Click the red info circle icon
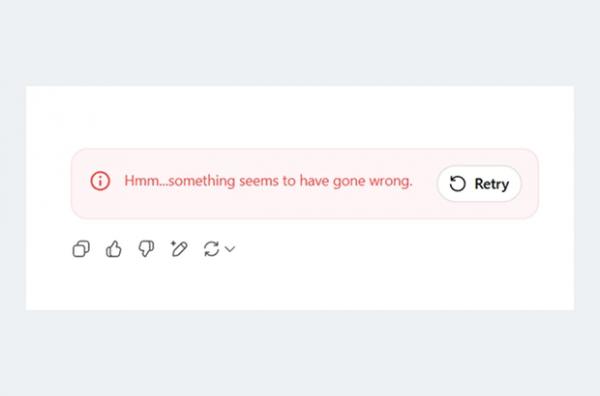Screen dimensions: 600x396 pyautogui.click(x=100, y=181)
